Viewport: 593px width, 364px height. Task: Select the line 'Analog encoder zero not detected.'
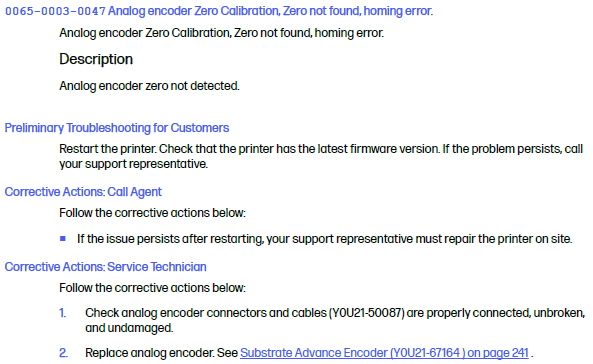[x=149, y=86]
